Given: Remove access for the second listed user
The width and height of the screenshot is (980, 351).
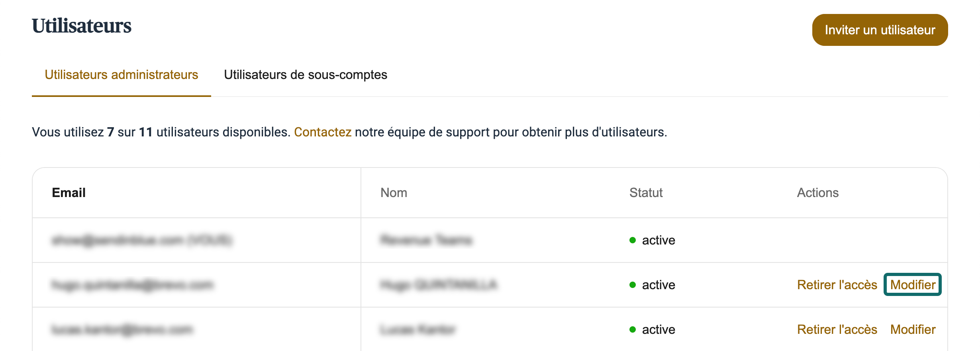Looking at the screenshot, I should [837, 285].
